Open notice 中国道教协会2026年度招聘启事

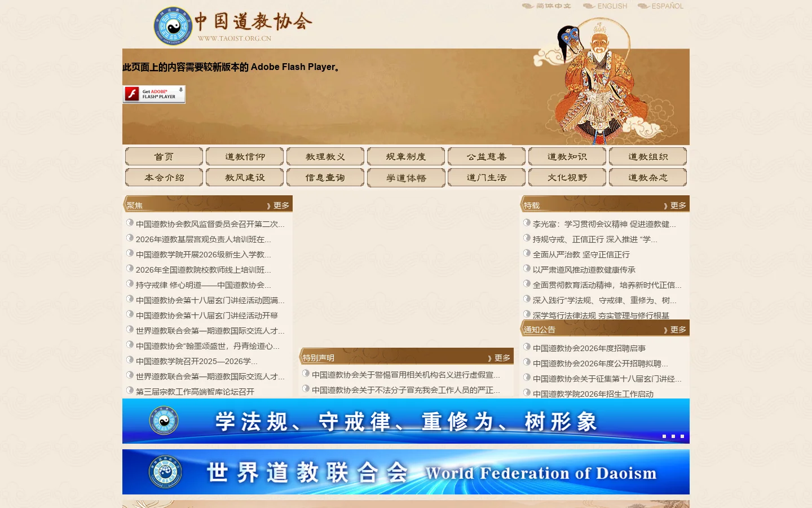point(589,348)
